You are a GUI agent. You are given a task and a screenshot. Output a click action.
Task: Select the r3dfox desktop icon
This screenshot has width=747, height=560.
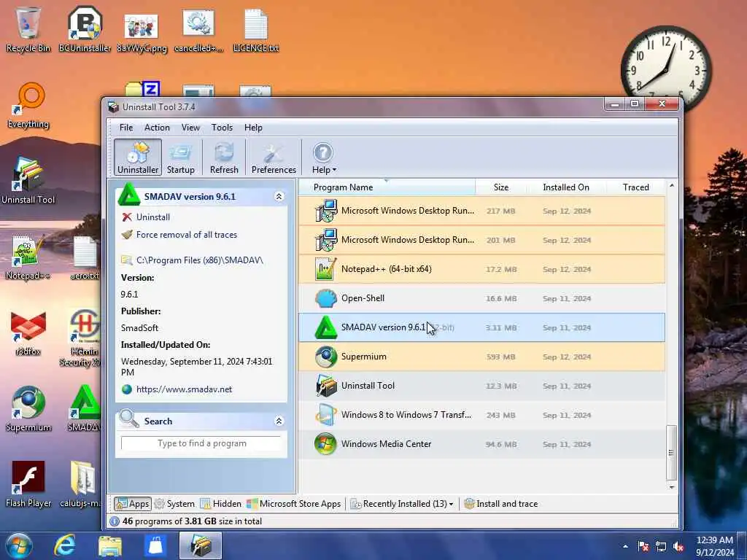point(28,333)
